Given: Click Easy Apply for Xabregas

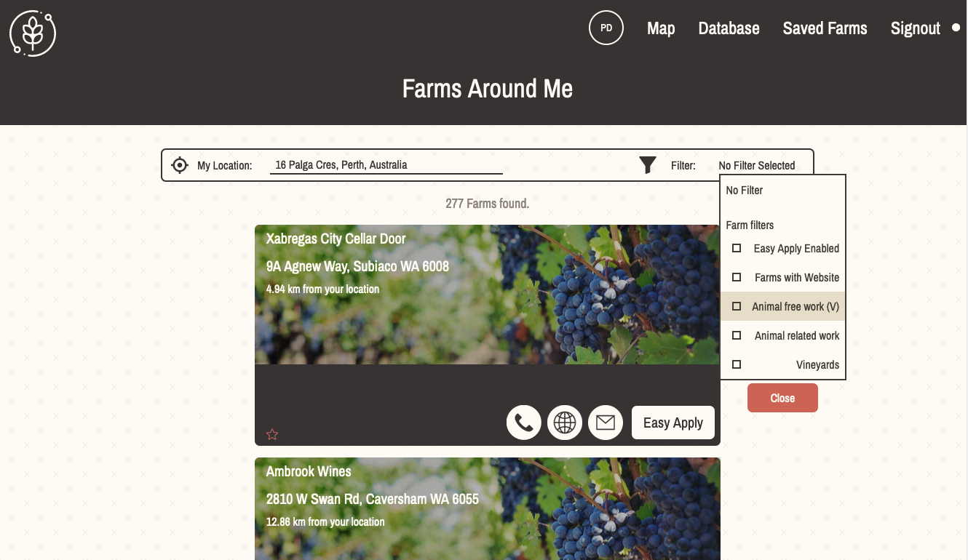Looking at the screenshot, I should tap(673, 423).
